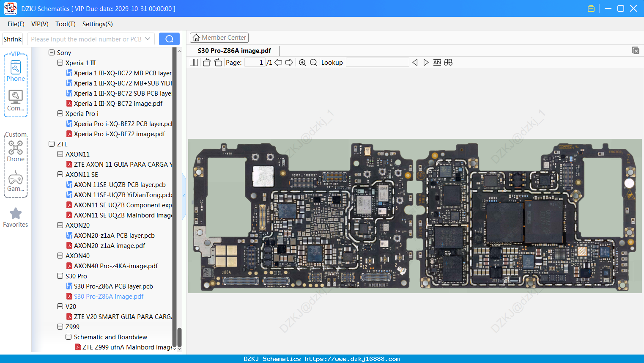Rotate the page counterclockwise
Viewport: 644px width, 363px height.
(206, 63)
